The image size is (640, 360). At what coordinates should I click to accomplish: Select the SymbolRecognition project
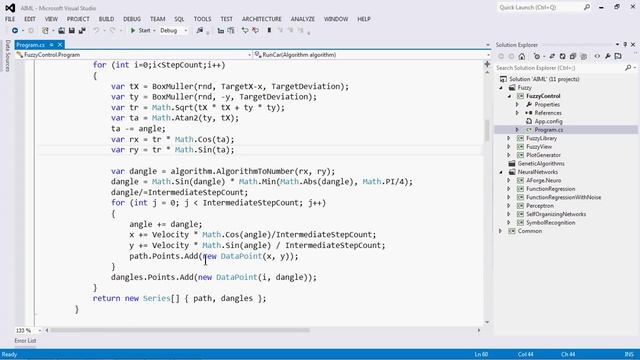pos(550,223)
